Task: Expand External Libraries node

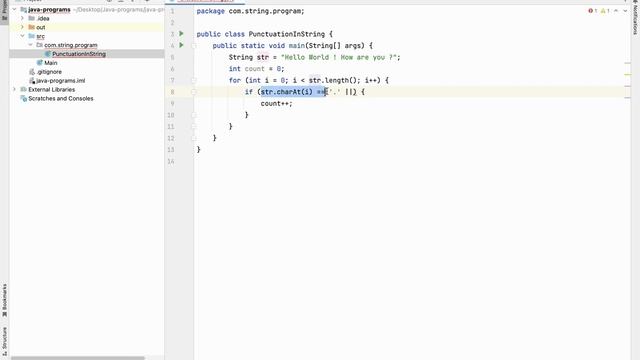Action: (15, 89)
